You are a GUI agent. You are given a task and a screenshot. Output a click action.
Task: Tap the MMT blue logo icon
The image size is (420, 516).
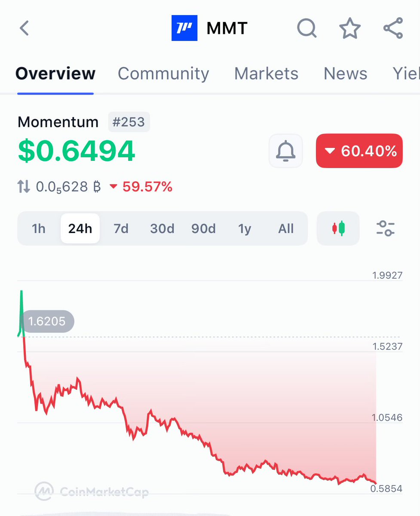[x=184, y=28]
